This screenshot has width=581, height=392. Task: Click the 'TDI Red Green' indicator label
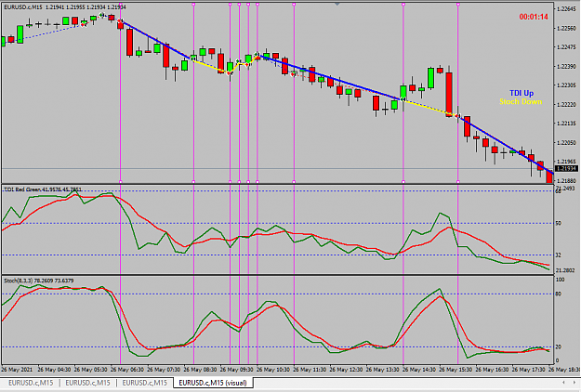click(x=42, y=189)
